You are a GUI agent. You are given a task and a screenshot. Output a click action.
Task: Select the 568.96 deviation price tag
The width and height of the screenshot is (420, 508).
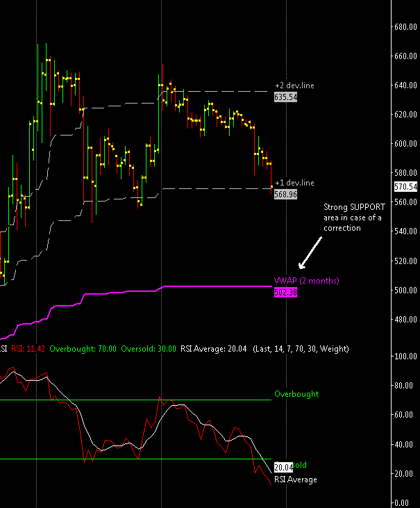pyautogui.click(x=285, y=195)
